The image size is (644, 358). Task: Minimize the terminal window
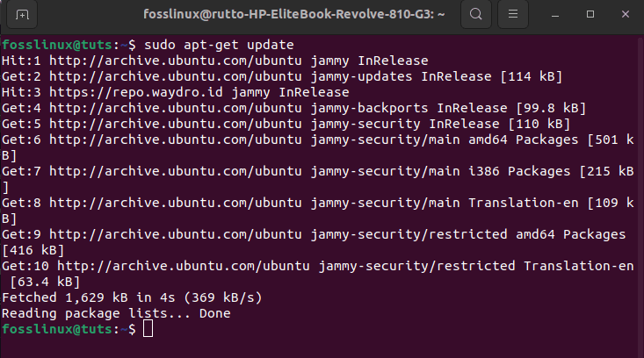click(555, 15)
